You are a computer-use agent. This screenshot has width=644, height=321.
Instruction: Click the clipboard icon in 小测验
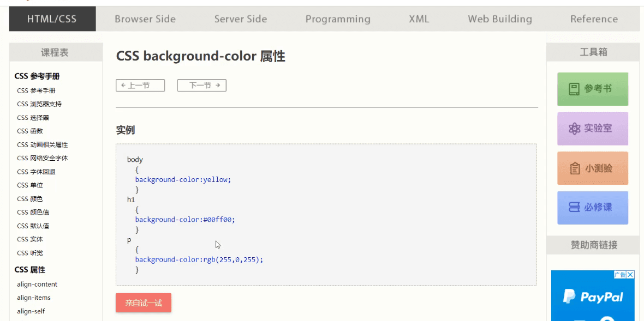click(x=575, y=168)
